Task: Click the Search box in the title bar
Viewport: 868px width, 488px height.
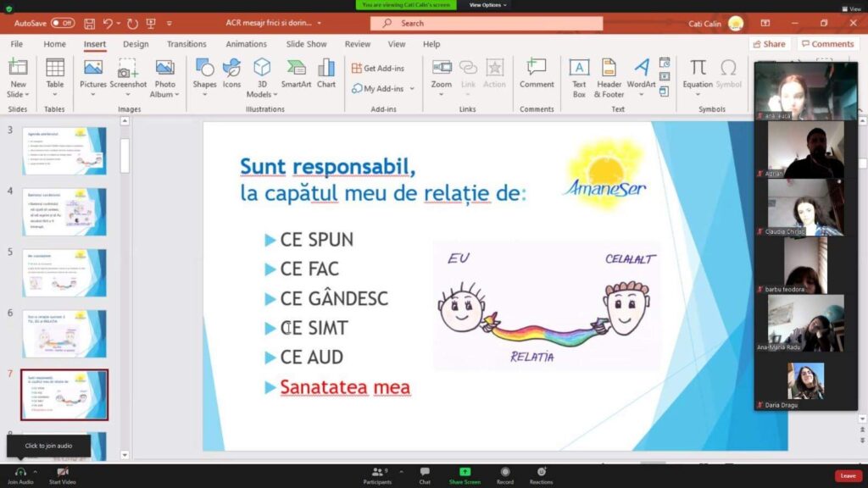Action: (x=487, y=23)
